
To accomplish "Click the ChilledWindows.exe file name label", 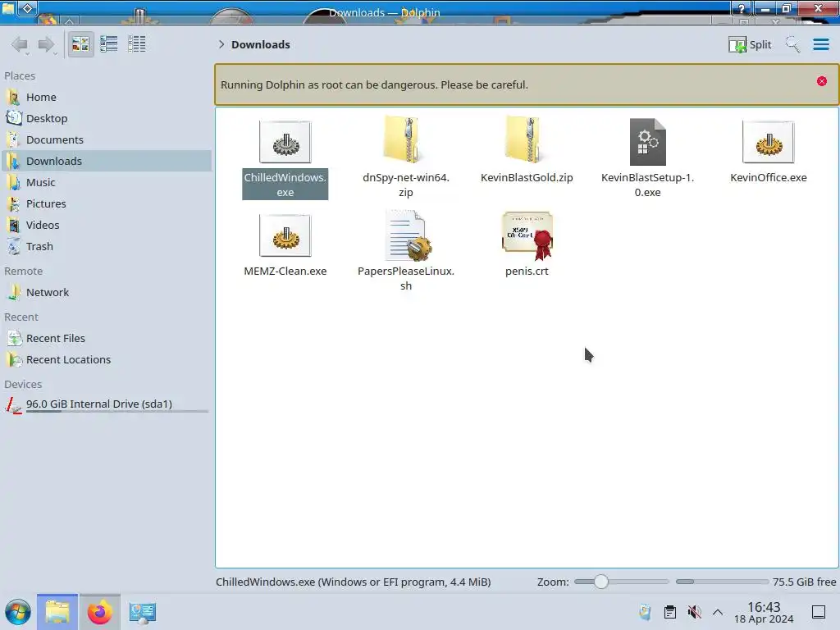I will 285,185.
